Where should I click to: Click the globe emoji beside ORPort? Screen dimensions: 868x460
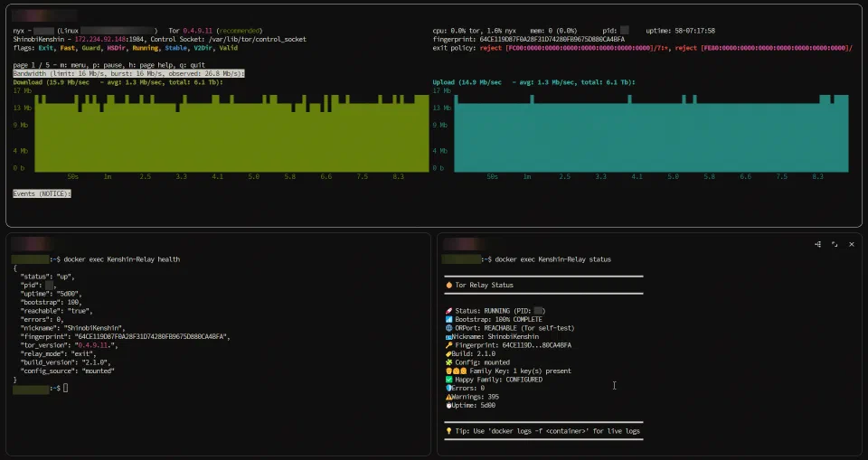pyautogui.click(x=449, y=328)
